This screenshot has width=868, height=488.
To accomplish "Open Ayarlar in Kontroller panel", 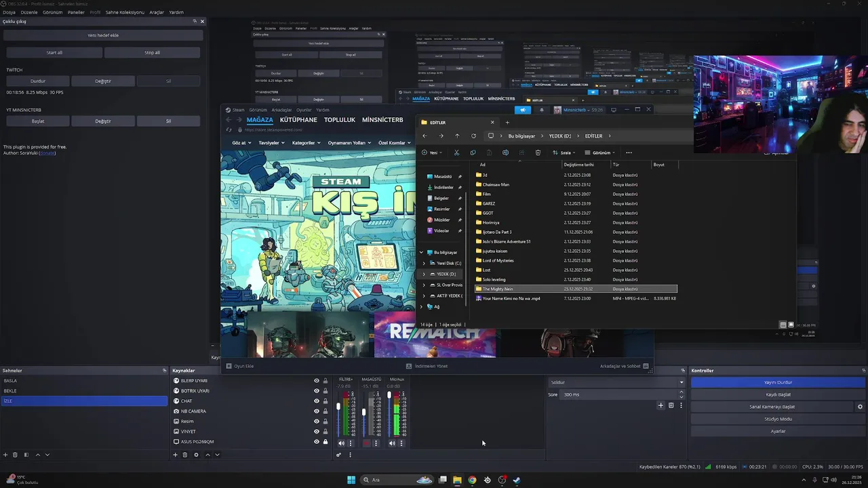I will pyautogui.click(x=778, y=431).
